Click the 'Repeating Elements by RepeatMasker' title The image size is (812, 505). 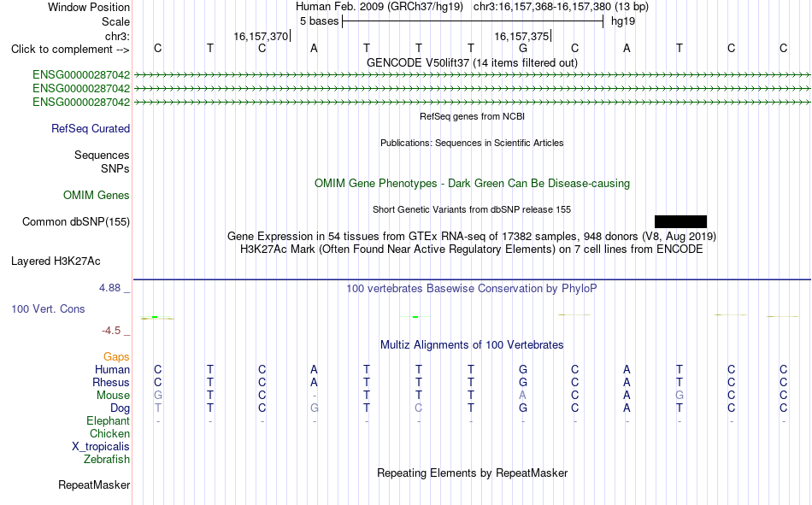pos(472,473)
